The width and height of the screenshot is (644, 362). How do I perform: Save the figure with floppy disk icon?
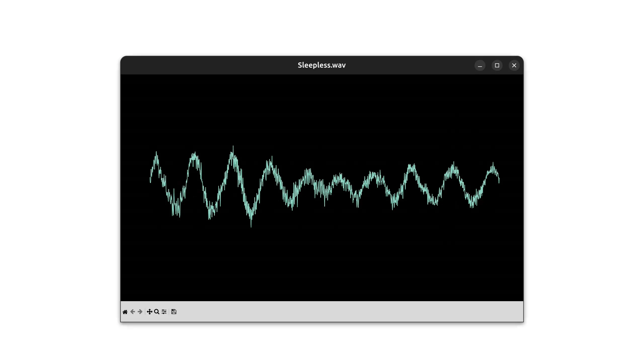click(x=174, y=312)
